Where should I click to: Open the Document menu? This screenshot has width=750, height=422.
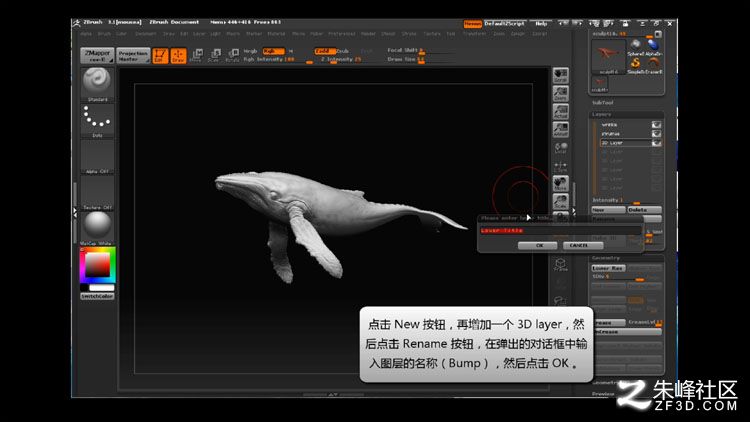(x=145, y=34)
